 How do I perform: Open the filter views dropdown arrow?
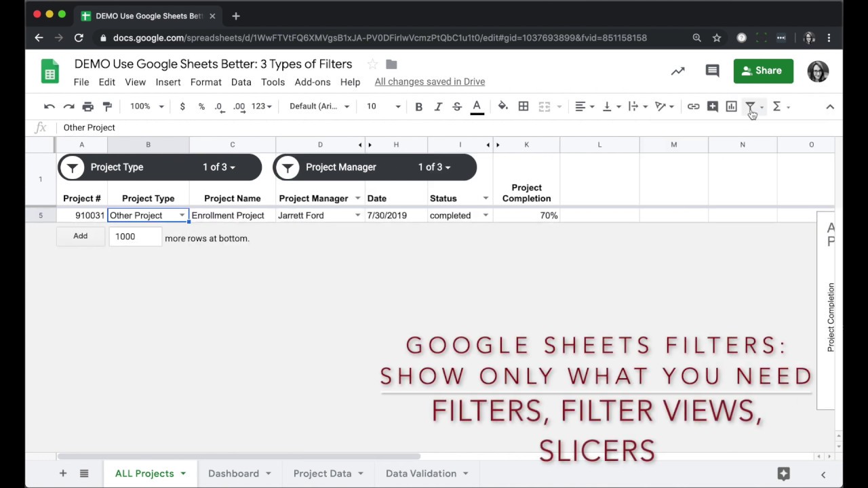click(x=762, y=107)
